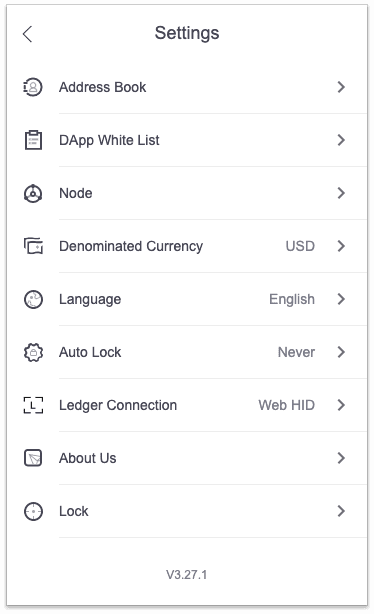Click the Auto Lock gear icon
Image resolution: width=374 pixels, height=614 pixels.
(33, 352)
